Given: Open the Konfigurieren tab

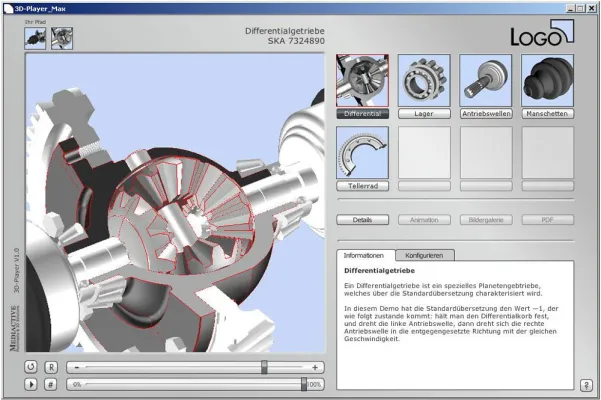Looking at the screenshot, I should pos(425,256).
